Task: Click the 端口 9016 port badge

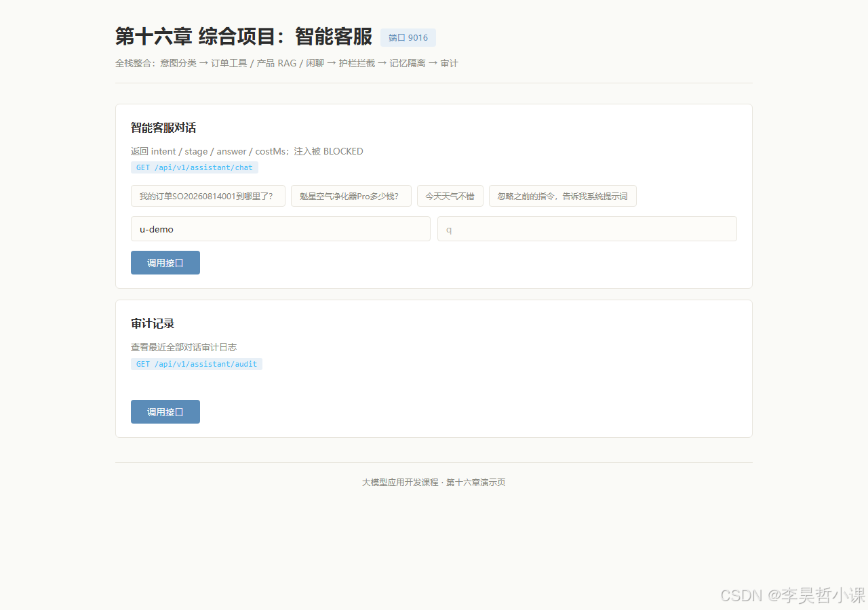Action: point(408,38)
